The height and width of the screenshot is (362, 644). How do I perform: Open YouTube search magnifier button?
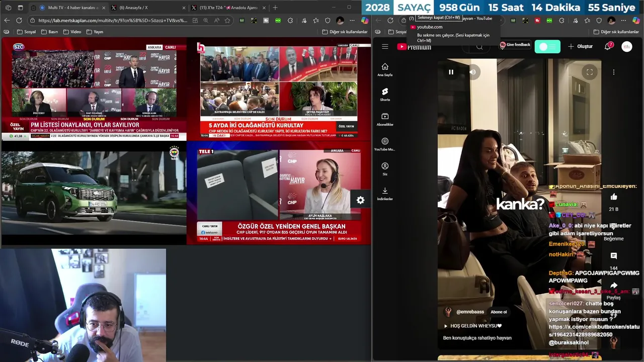pyautogui.click(x=479, y=47)
